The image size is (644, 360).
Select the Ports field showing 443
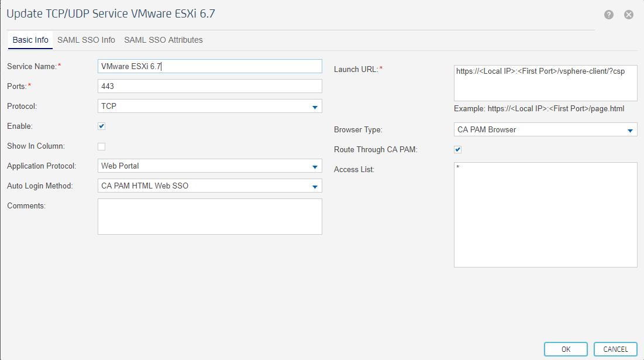pos(209,86)
